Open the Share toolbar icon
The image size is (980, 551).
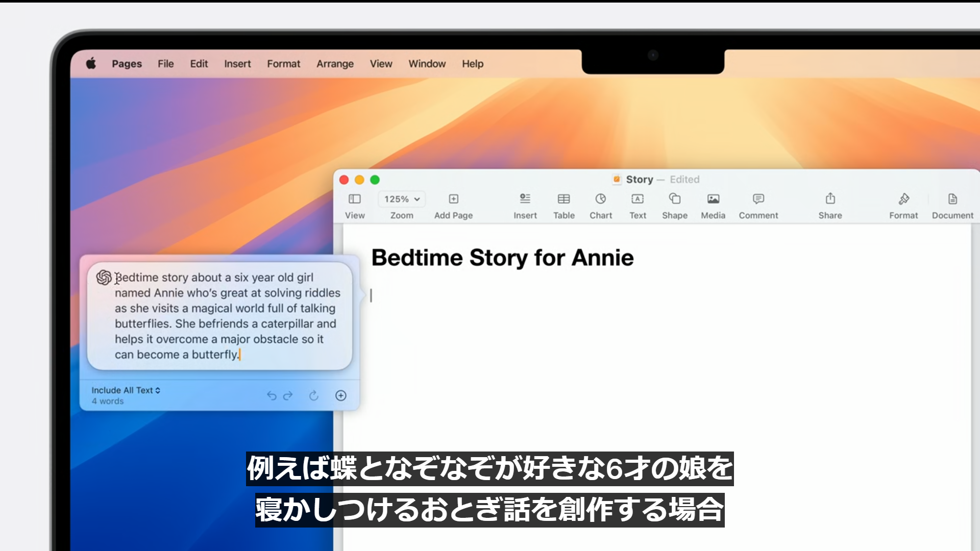click(830, 199)
